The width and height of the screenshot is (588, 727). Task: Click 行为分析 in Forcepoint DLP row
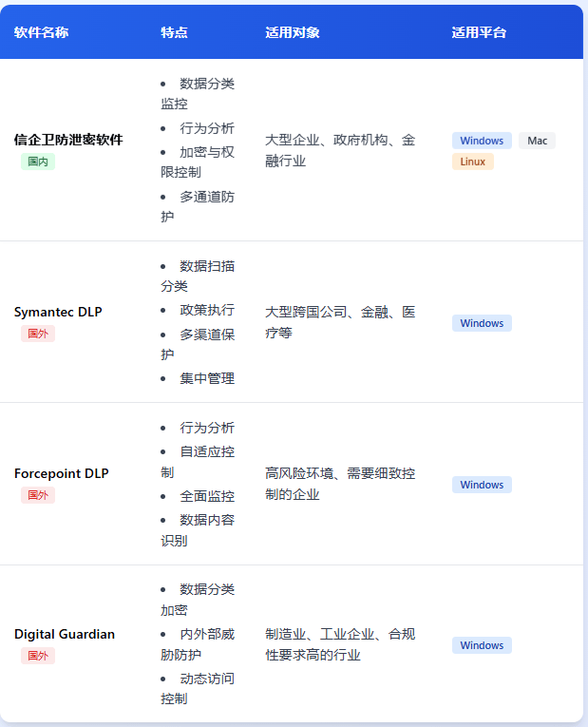click(x=198, y=428)
